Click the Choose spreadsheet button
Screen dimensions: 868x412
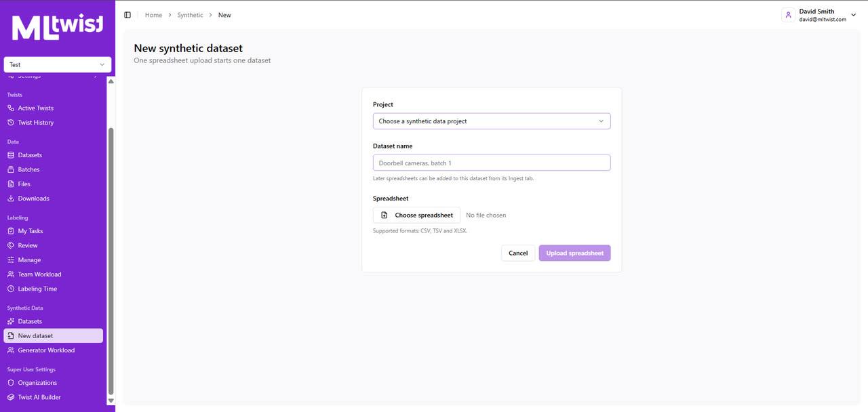pyautogui.click(x=416, y=215)
